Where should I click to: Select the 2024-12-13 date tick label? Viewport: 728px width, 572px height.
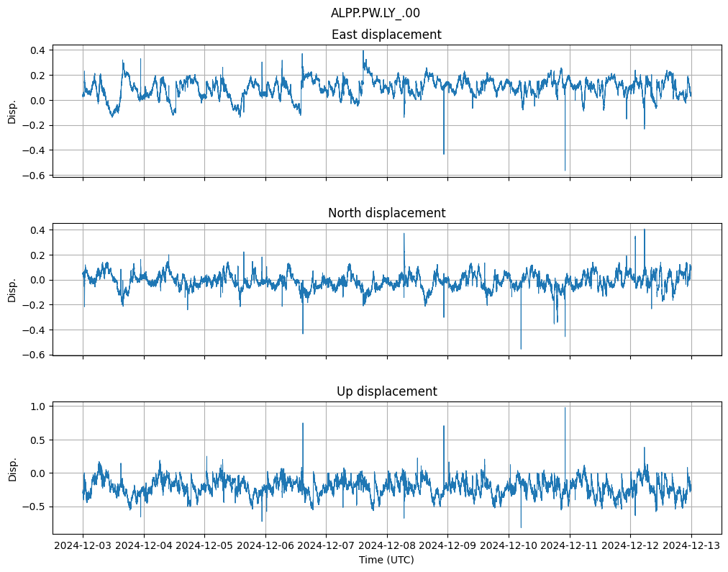[x=691, y=546]
